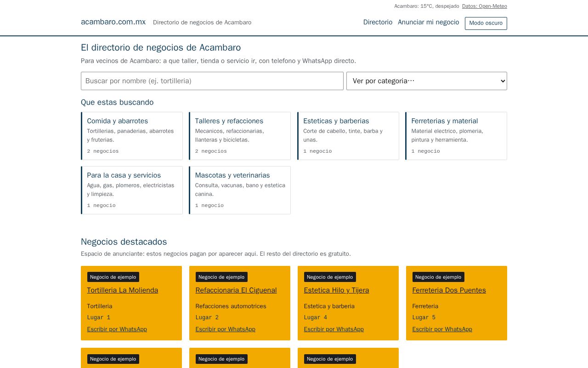Open the Talleres y refacciones category card
The height and width of the screenshot is (368, 588).
(240, 136)
